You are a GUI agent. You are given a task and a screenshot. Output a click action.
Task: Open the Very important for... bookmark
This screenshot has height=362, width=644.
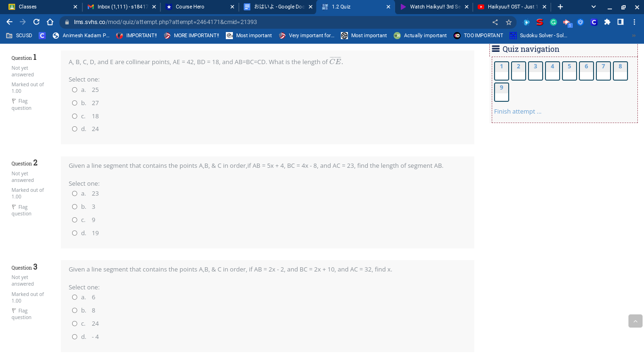[x=306, y=35]
